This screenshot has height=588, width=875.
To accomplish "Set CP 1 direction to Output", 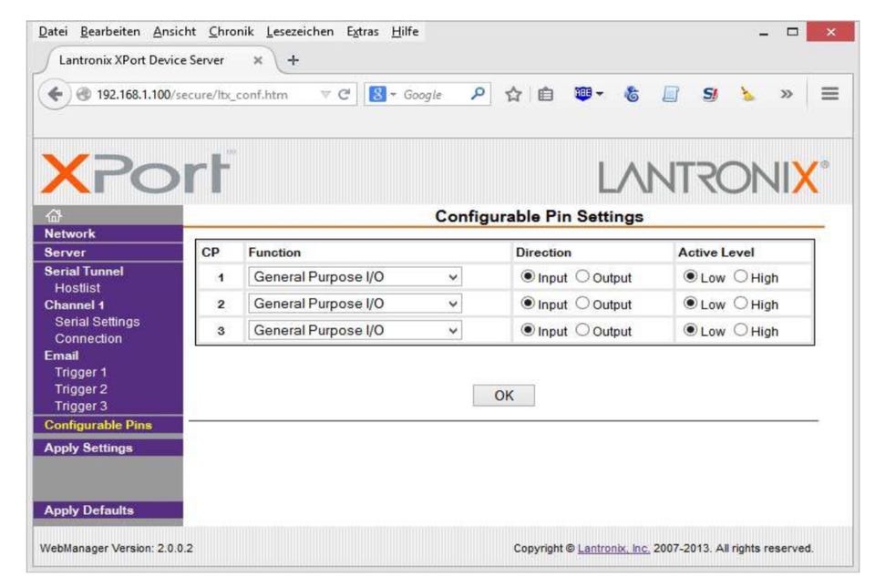I will 582,277.
